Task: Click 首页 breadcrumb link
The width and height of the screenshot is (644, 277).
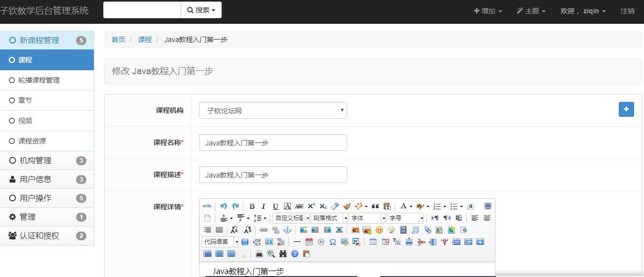Action: [119, 40]
